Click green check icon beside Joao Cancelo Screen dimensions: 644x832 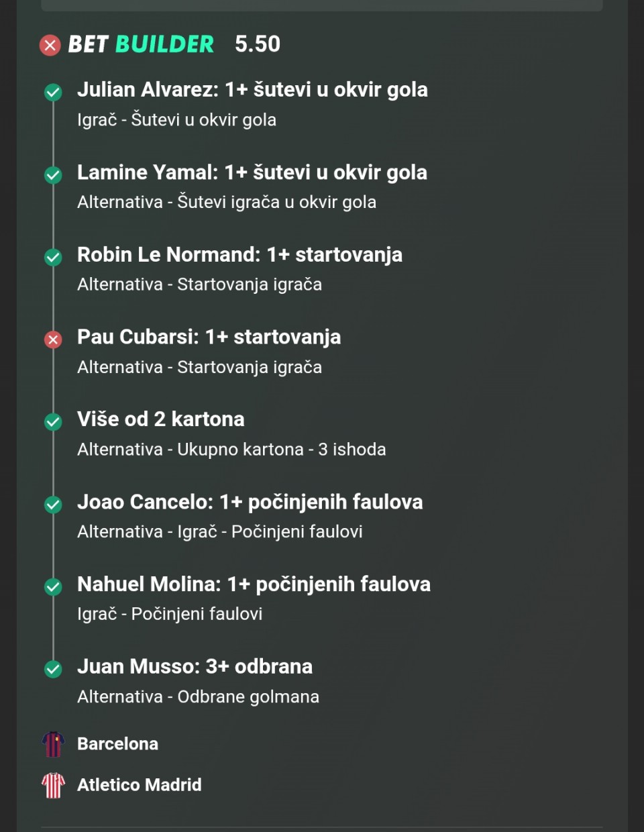click(x=53, y=505)
